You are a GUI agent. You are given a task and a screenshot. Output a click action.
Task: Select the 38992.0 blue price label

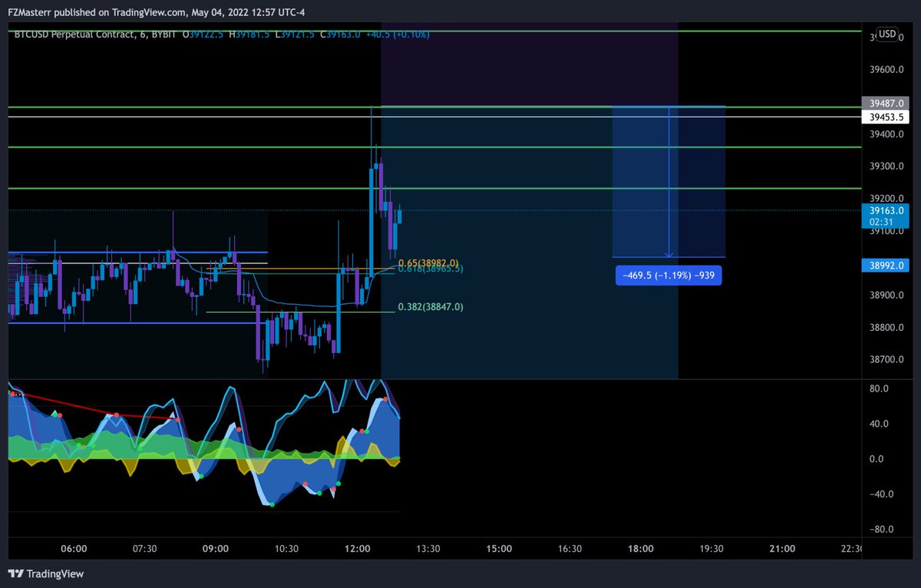(x=885, y=266)
